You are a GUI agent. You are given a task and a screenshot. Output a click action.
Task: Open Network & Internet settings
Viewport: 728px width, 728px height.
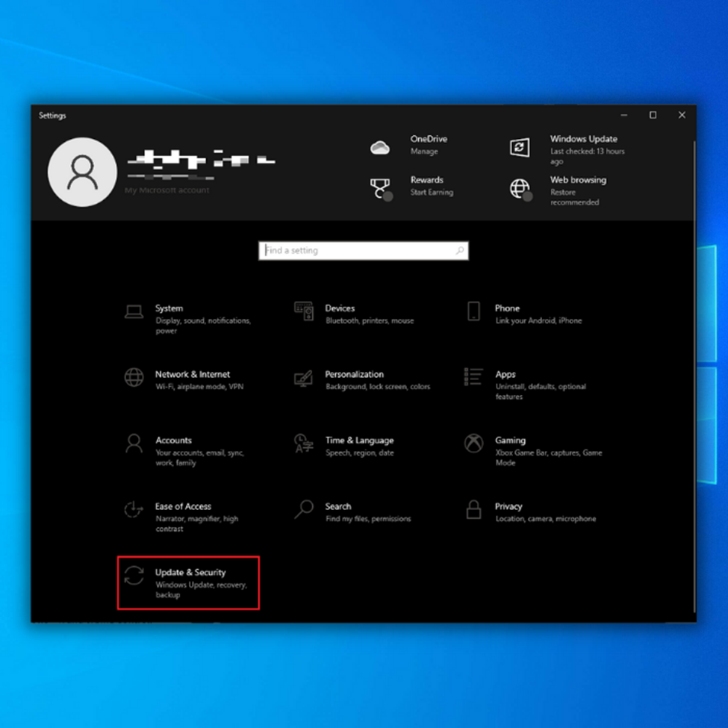[x=192, y=374]
